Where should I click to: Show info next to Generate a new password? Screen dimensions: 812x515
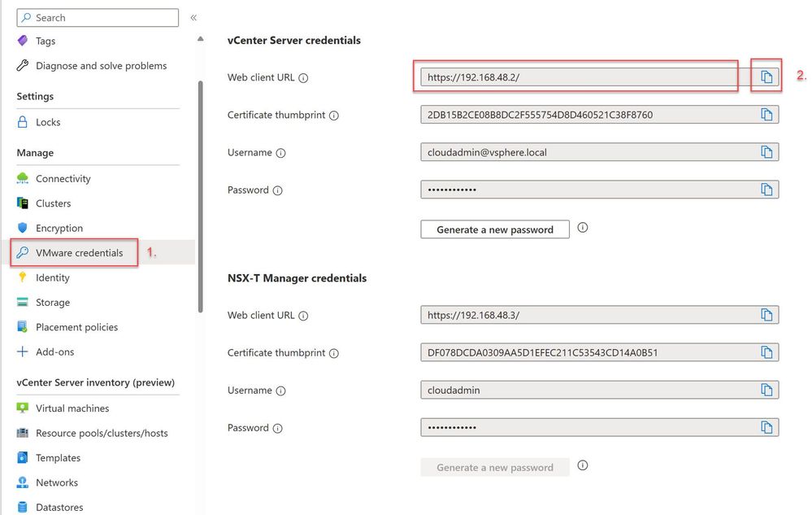pyautogui.click(x=582, y=229)
